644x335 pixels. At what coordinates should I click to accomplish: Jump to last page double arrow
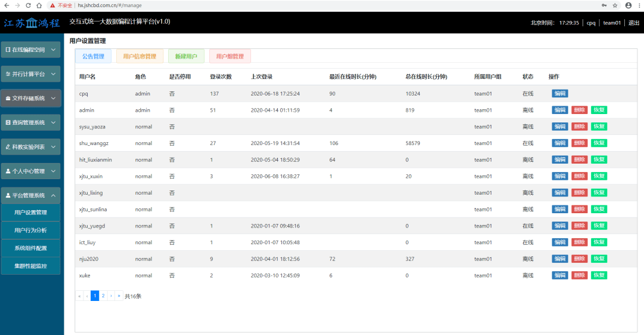(119, 296)
